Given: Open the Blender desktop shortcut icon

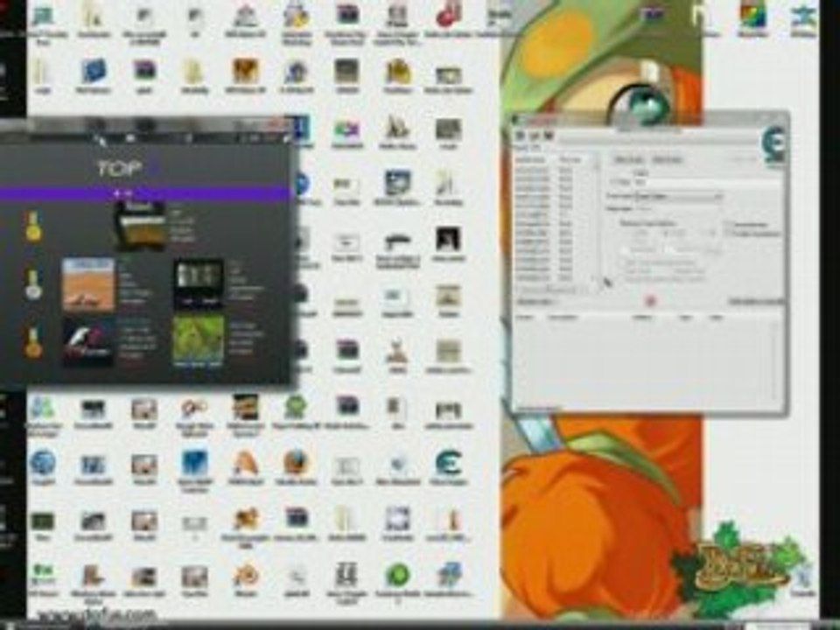Looking at the screenshot, I should pyautogui.click(x=245, y=576).
